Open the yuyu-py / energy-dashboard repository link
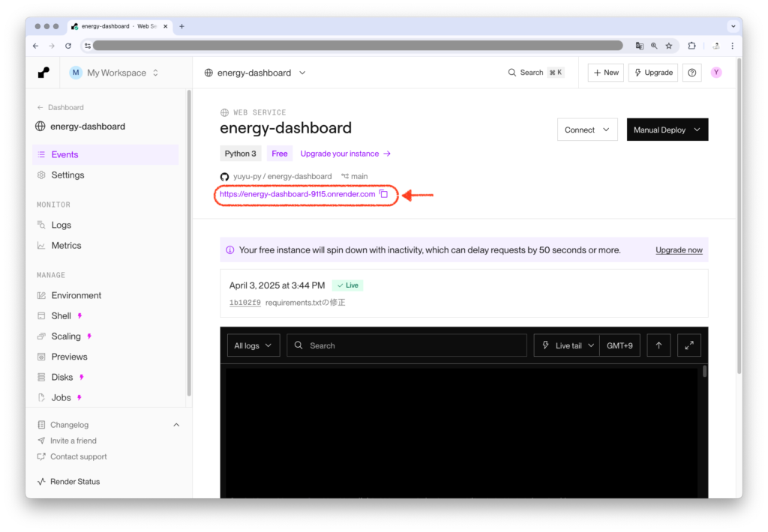The height and width of the screenshot is (532, 768). pyautogui.click(x=282, y=177)
